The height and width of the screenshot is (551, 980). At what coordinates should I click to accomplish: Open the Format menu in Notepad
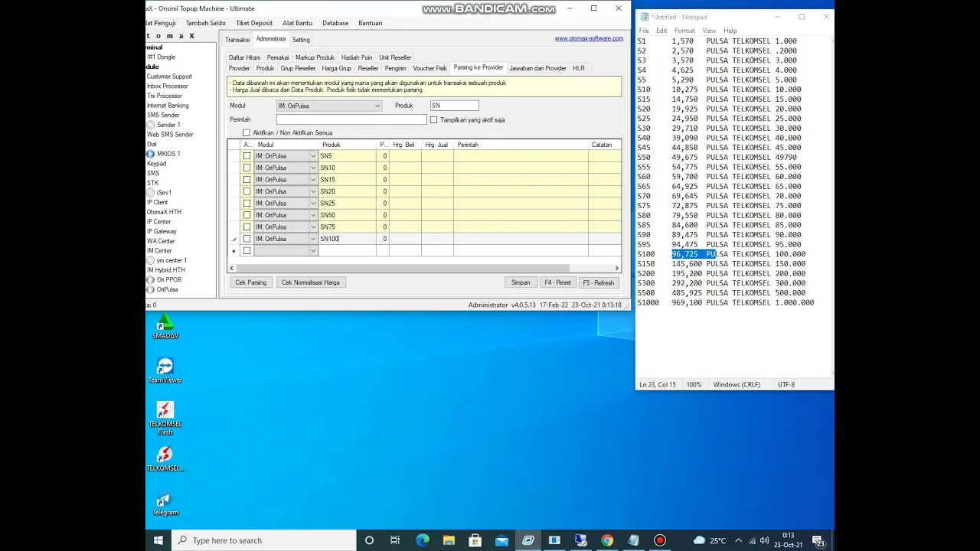click(684, 31)
